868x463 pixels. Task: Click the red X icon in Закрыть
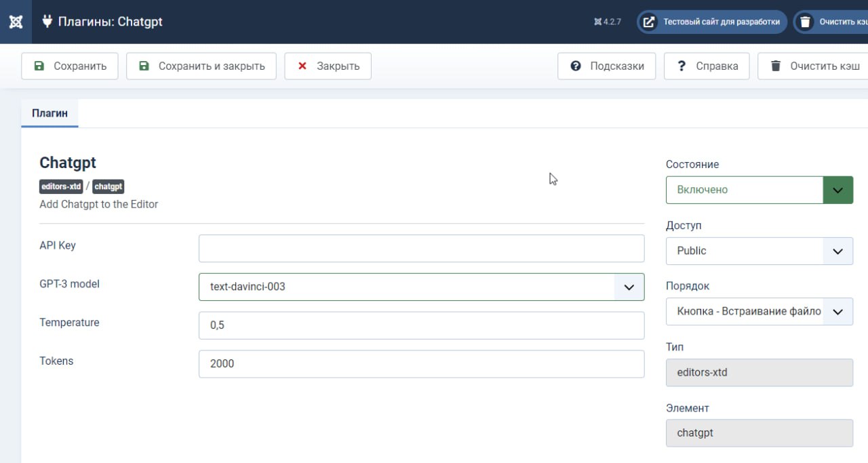pyautogui.click(x=302, y=66)
